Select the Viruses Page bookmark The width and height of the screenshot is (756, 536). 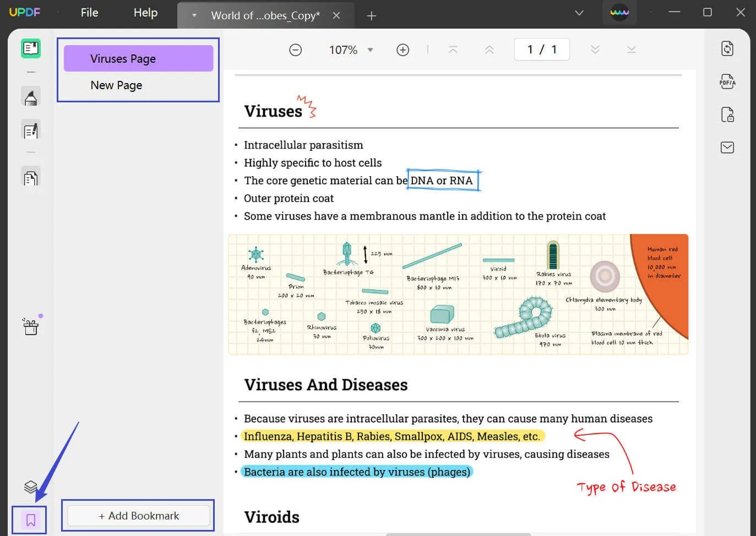[x=138, y=58]
